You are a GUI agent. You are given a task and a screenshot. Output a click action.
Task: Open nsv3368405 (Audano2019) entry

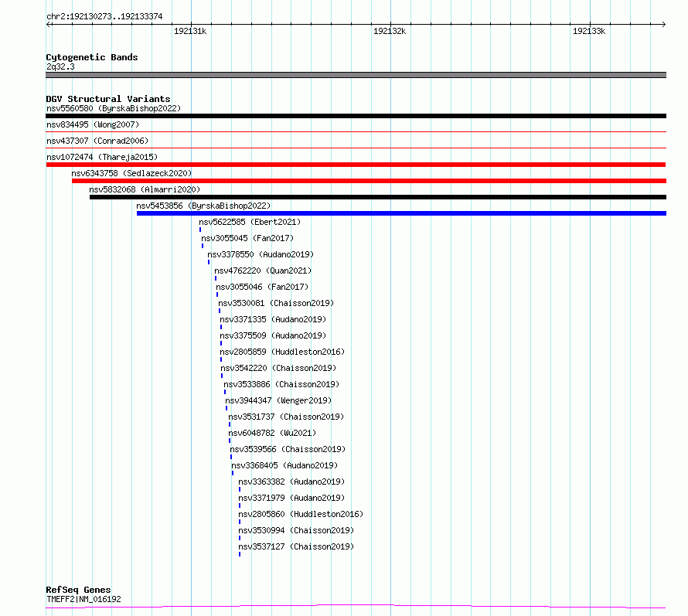(284, 465)
